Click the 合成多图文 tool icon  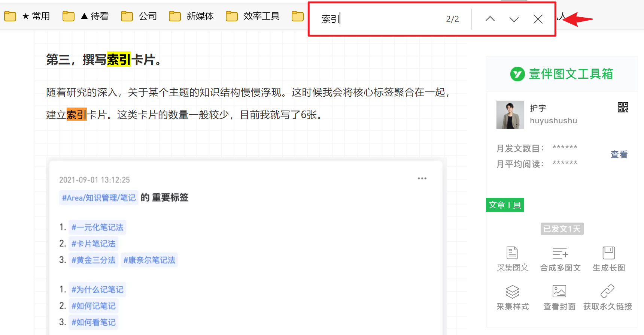[560, 253]
